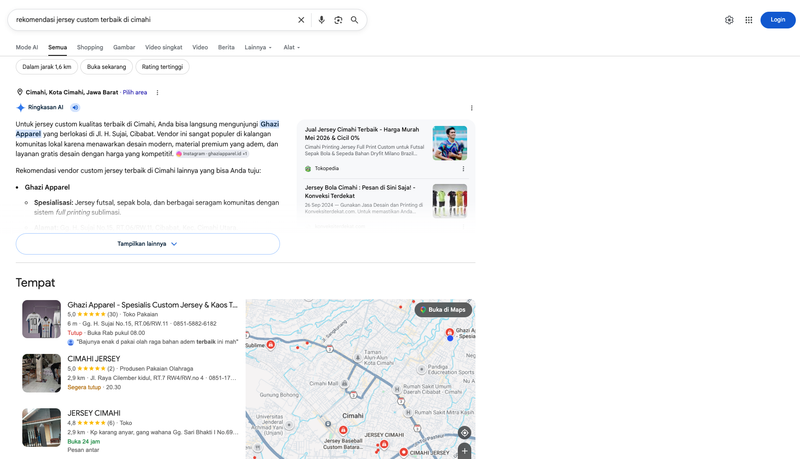
Task: Play the AI summary with the speaker icon
Action: tap(75, 108)
